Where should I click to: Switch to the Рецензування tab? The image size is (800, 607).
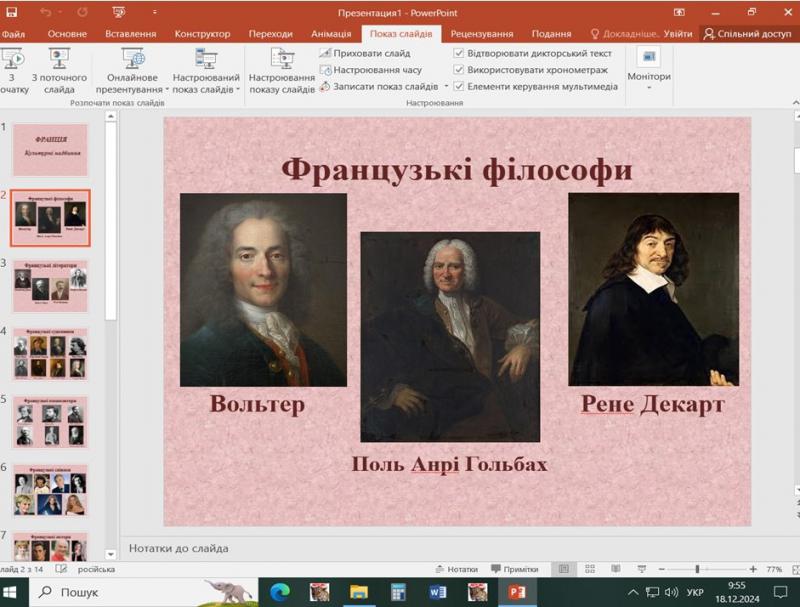(x=482, y=34)
